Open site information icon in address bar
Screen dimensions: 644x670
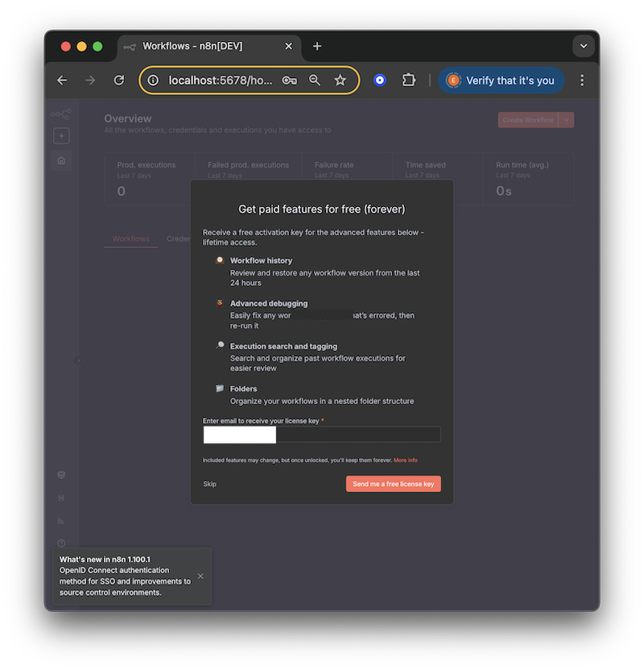click(x=153, y=81)
